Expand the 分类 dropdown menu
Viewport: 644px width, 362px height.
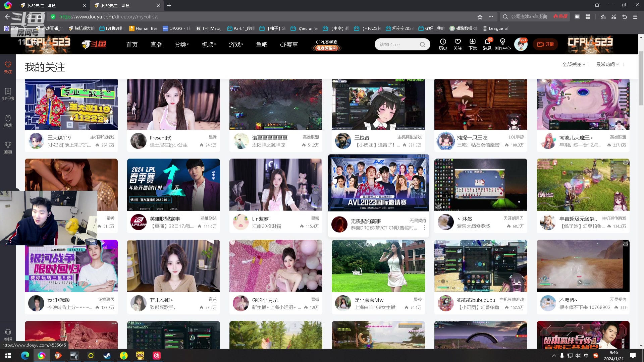[181, 44]
